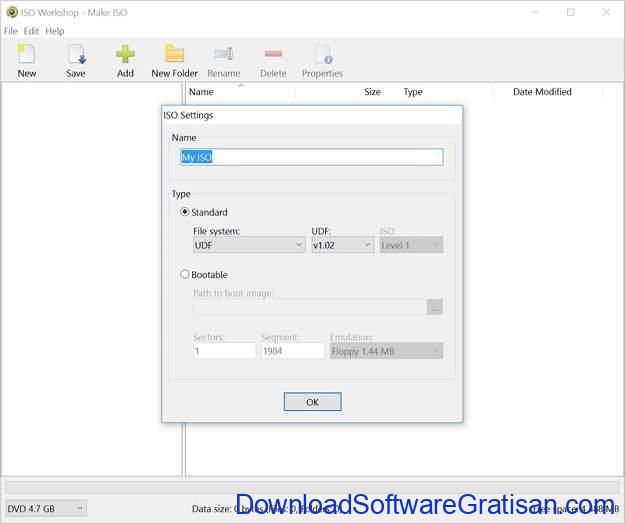Confirm ISO Settings with OK button
Image resolution: width=625 pixels, height=524 pixels.
pyautogui.click(x=312, y=402)
